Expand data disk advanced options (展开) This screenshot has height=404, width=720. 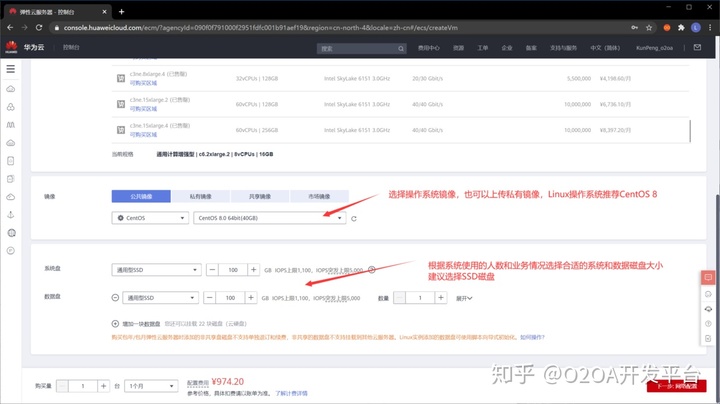(x=464, y=298)
